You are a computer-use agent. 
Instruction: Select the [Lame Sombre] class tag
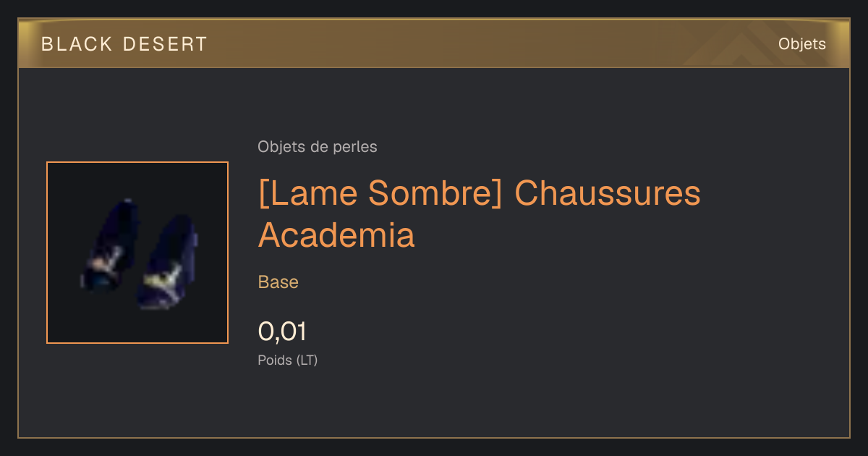[x=380, y=193]
